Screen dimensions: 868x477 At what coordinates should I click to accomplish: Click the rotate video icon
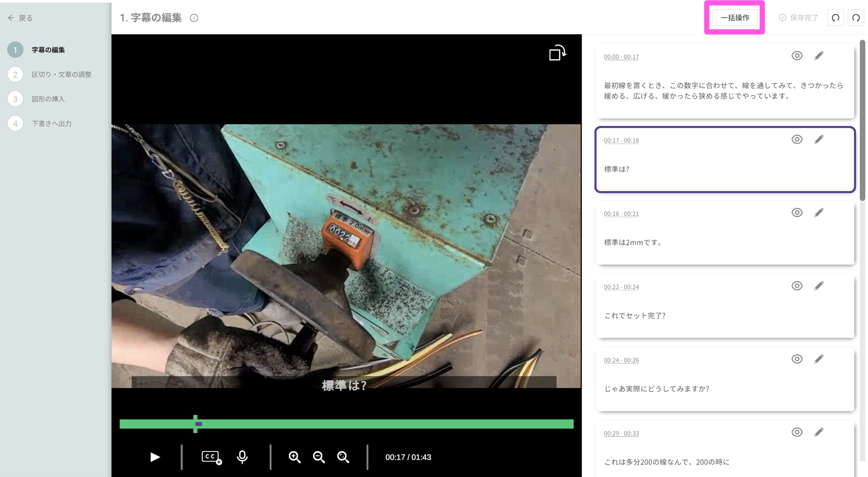coord(557,53)
